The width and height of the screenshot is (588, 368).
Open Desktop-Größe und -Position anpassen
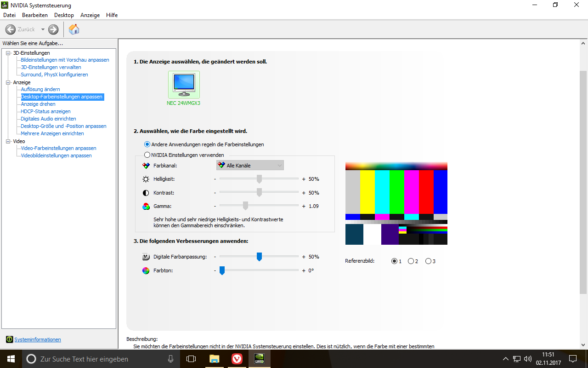point(63,126)
